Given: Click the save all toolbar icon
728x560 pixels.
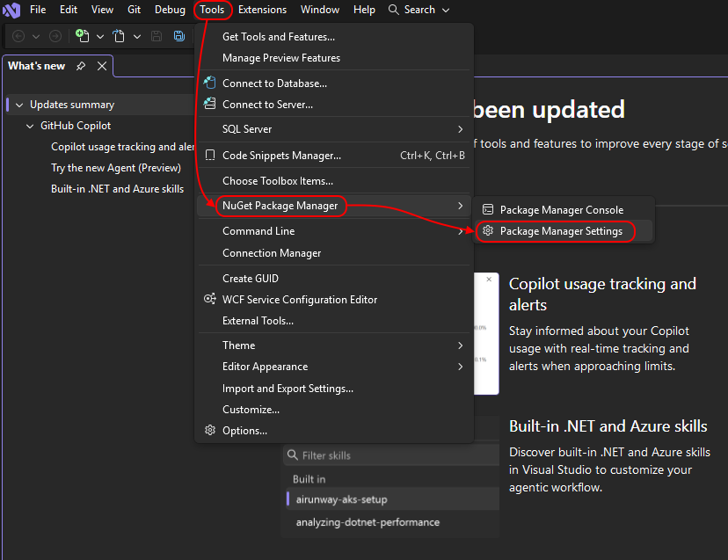Looking at the screenshot, I should pyautogui.click(x=179, y=36).
